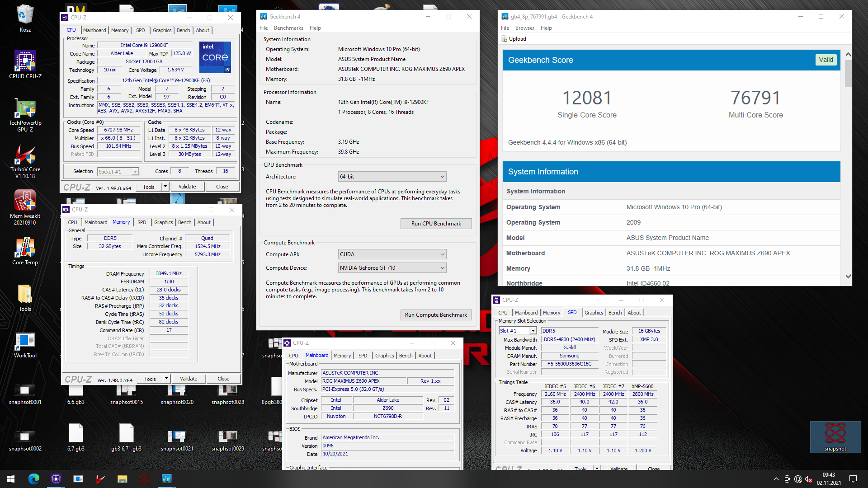
Task: Launch the Core Temp desktop shortcut
Action: (25, 251)
